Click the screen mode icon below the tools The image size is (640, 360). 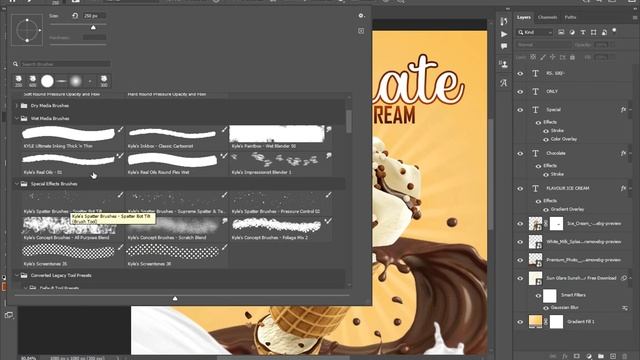(9, 315)
